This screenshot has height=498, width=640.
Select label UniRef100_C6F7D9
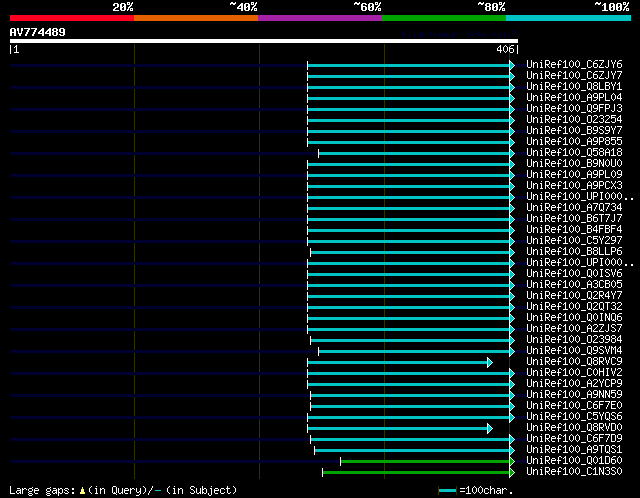[574, 439]
